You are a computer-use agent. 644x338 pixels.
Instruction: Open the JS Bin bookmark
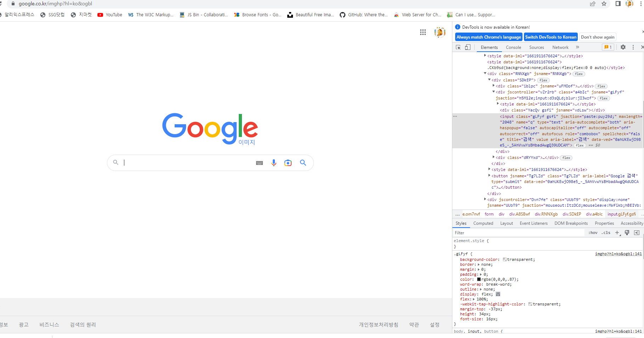(x=204, y=15)
